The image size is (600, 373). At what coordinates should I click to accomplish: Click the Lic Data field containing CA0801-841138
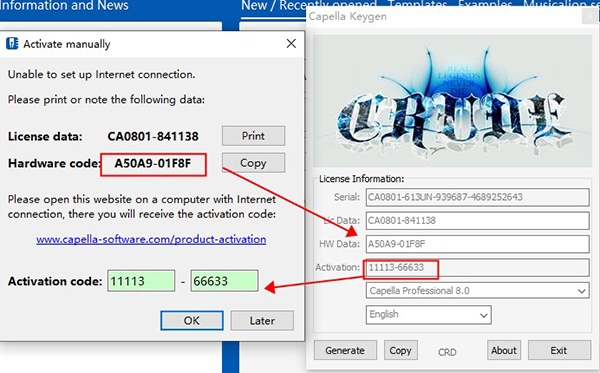click(x=477, y=221)
